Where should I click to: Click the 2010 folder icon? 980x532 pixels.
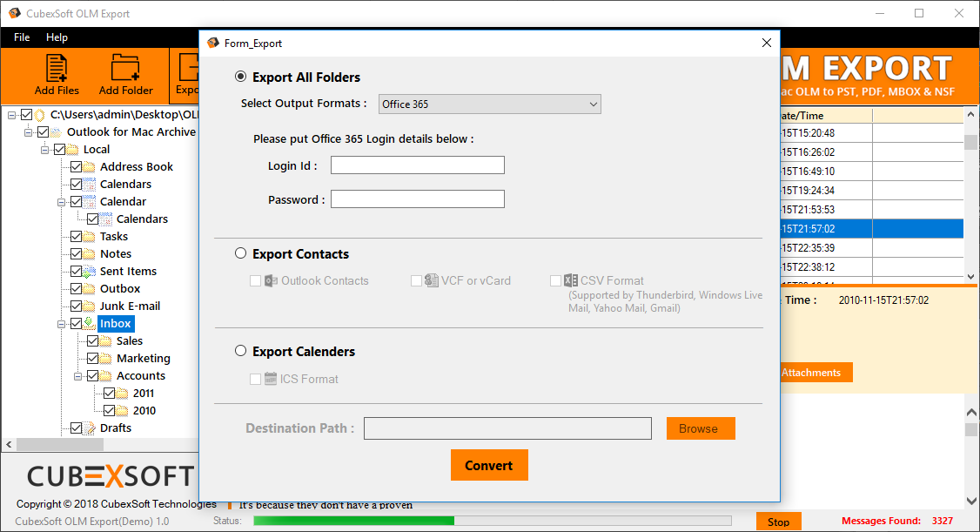tap(123, 411)
